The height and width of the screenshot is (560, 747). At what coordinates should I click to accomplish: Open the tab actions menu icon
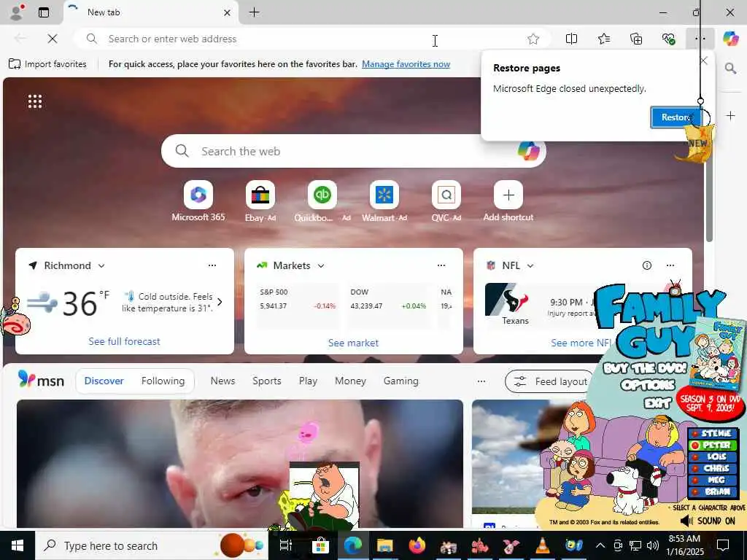point(44,12)
